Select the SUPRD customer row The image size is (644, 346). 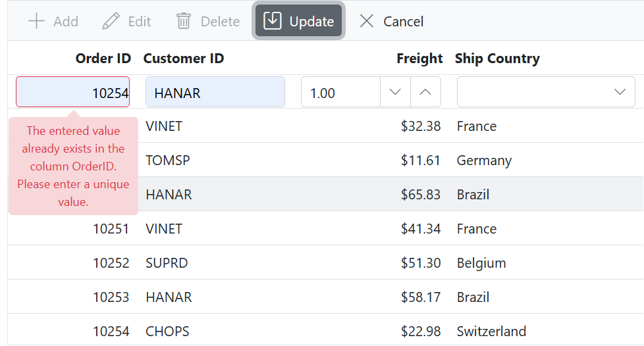coord(167,263)
